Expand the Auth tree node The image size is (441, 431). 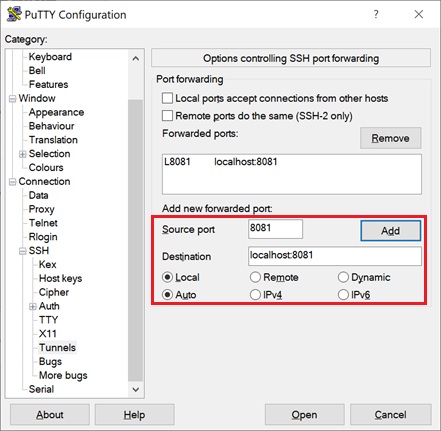[x=33, y=306]
